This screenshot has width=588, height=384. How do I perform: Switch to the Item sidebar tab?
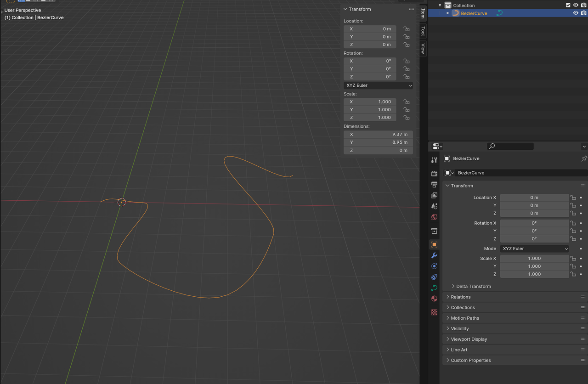coord(423,13)
